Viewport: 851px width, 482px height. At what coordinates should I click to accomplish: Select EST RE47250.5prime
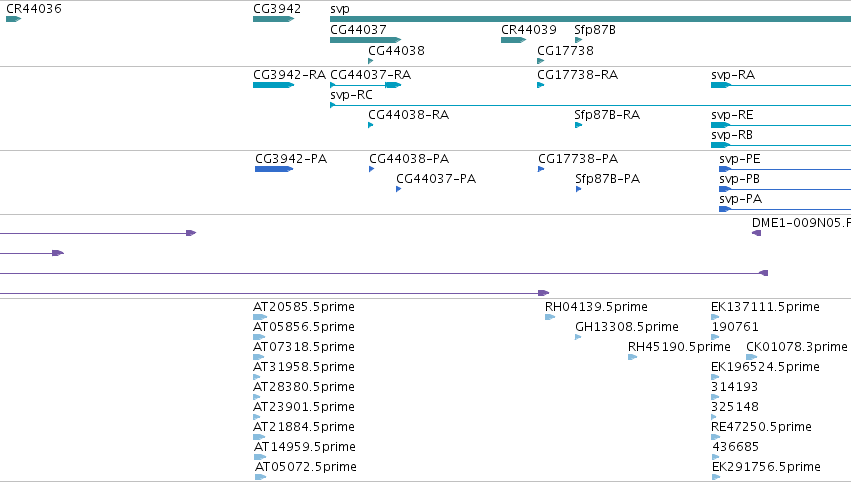[x=716, y=437]
